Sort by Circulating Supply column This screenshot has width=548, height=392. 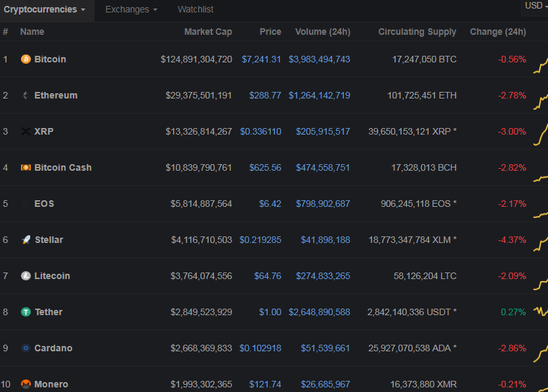pos(417,32)
